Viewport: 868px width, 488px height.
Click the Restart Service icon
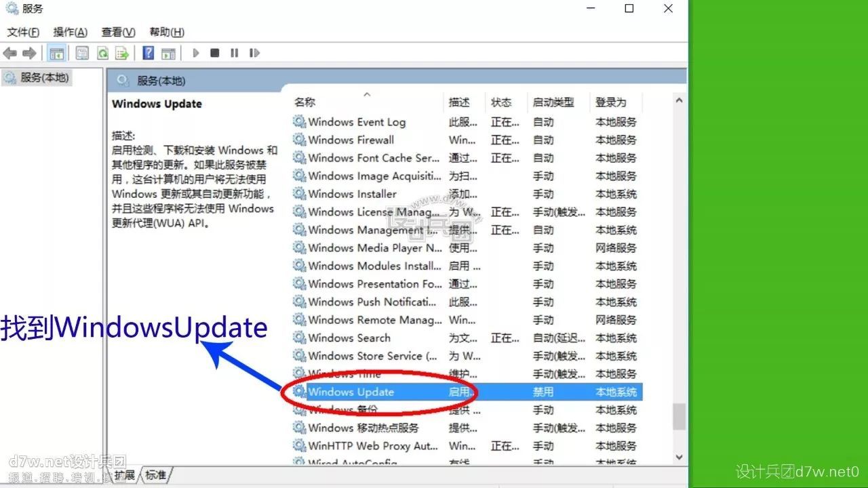[x=254, y=53]
